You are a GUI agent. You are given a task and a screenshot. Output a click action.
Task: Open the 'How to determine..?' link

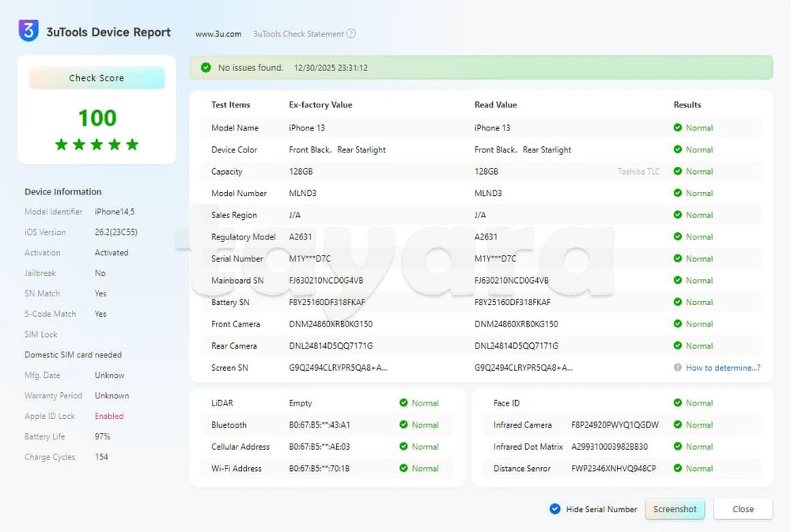pyautogui.click(x=723, y=368)
